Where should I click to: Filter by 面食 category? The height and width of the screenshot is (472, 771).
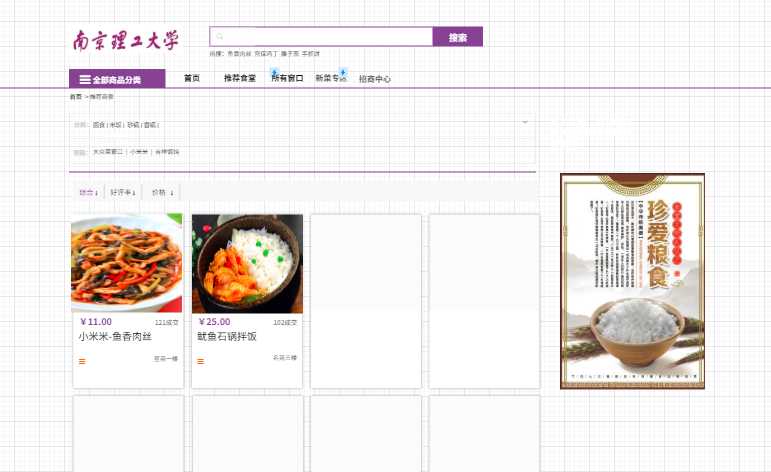pyautogui.click(x=99, y=125)
